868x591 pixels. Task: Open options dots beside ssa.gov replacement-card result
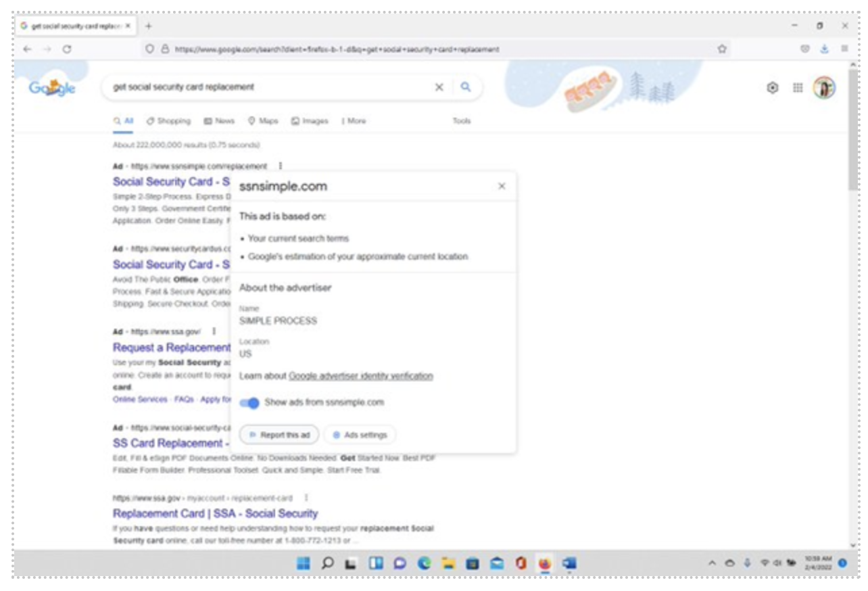click(x=306, y=498)
